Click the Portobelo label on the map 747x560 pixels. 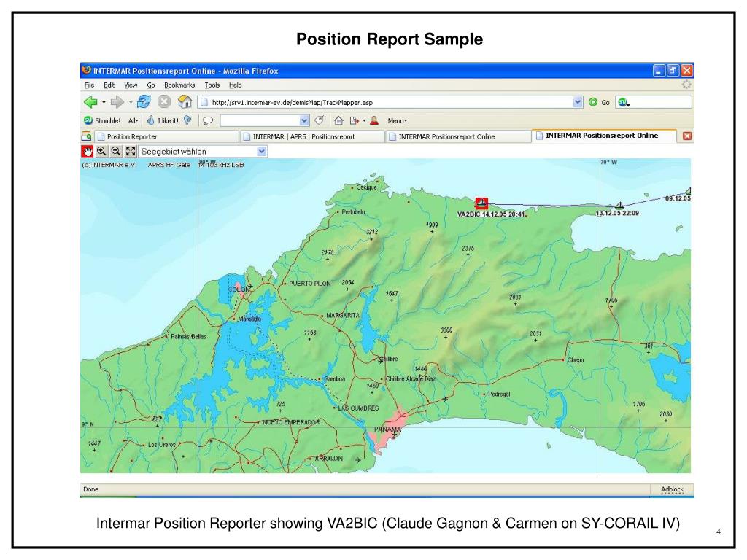coord(353,212)
